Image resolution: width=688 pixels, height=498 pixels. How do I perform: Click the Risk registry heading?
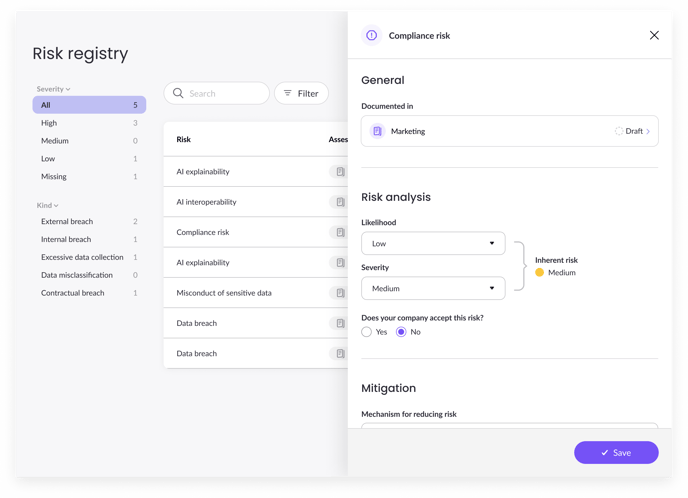tap(80, 54)
